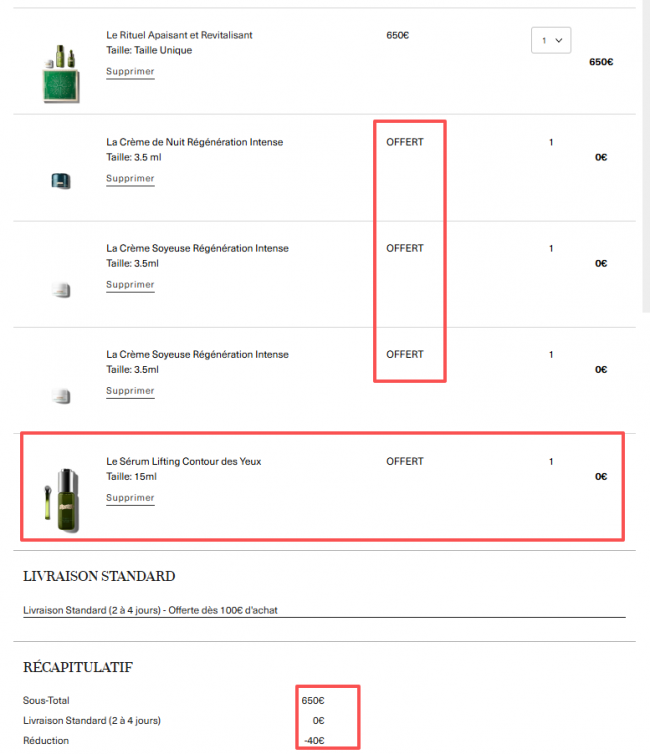Viewport: 650px width, 754px height.
Task: Select the Livraison Standard (2 à 4 jours) option
Action: [150, 610]
